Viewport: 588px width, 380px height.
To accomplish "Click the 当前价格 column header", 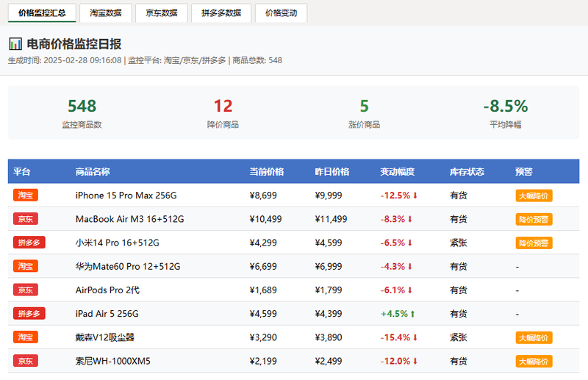I will (x=267, y=171).
